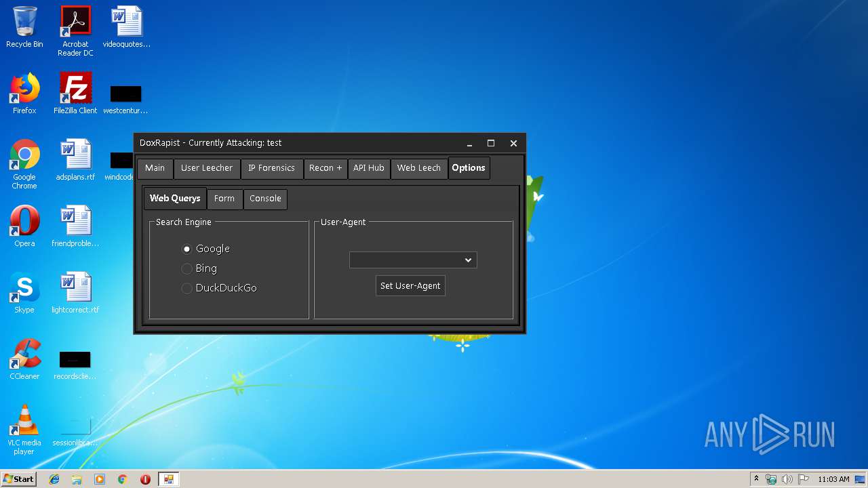The width and height of the screenshot is (868, 488).
Task: Open the Action Center flag icon
Action: point(803,479)
